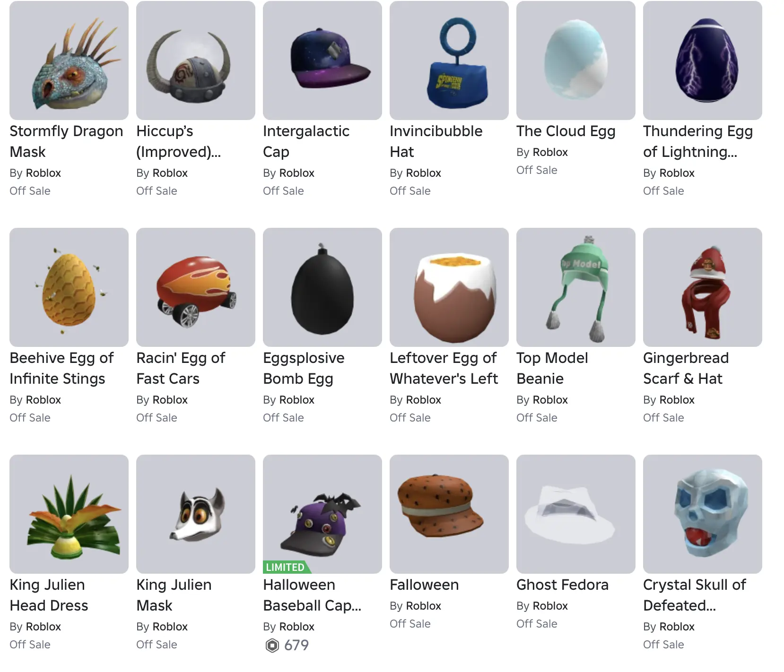The height and width of the screenshot is (672, 784).
Task: Open the Intergalactic Cap item image
Action: click(x=322, y=60)
